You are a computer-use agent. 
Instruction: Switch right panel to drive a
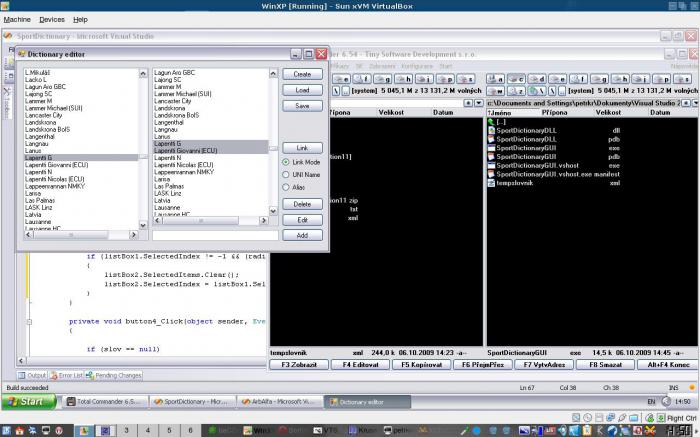[495, 79]
